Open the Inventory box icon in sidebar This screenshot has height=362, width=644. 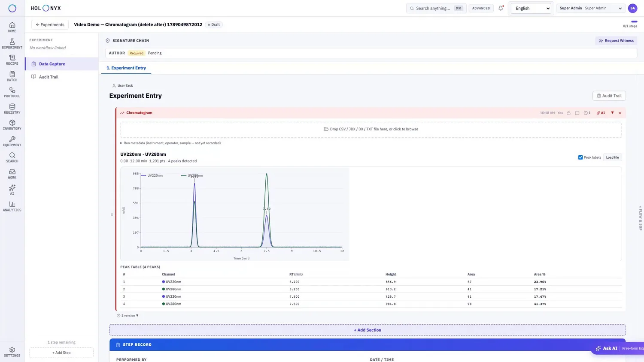point(12,123)
